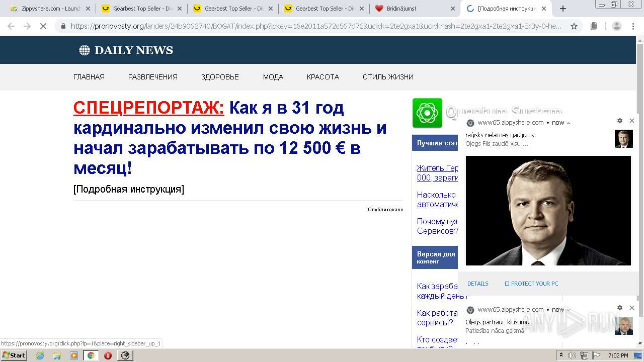Image resolution: width=644 pixels, height=362 pixels.
Task: Open the network tray icon
Action: [584, 355]
